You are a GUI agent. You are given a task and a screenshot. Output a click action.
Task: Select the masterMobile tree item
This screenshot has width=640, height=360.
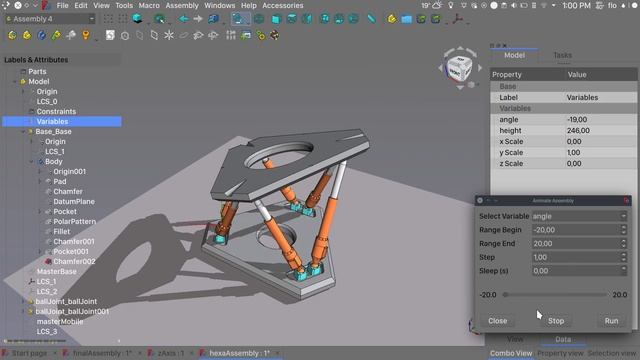tap(60, 322)
